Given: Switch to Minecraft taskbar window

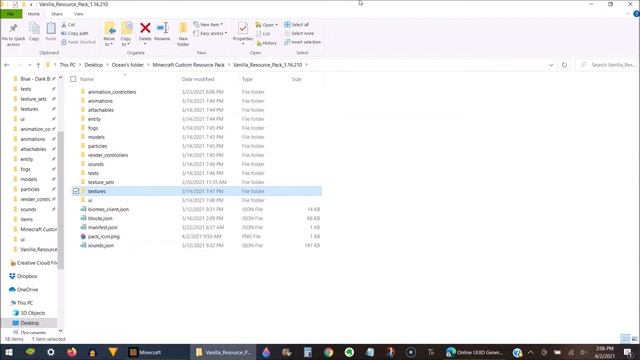Looking at the screenshot, I should tap(157, 352).
